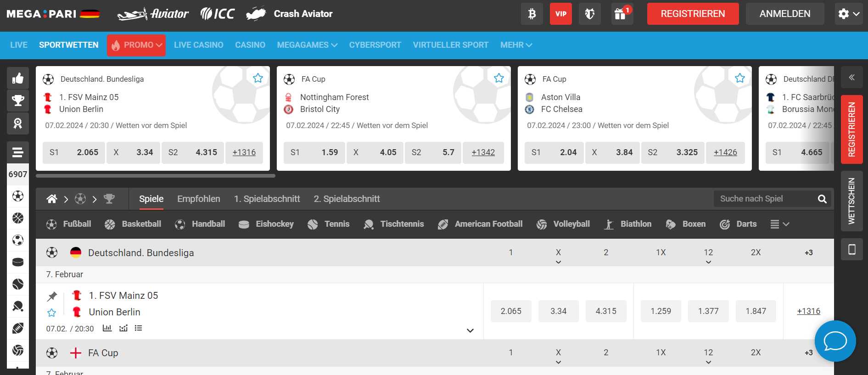Filter by Darts sport
This screenshot has width=868, height=375.
click(x=738, y=224)
